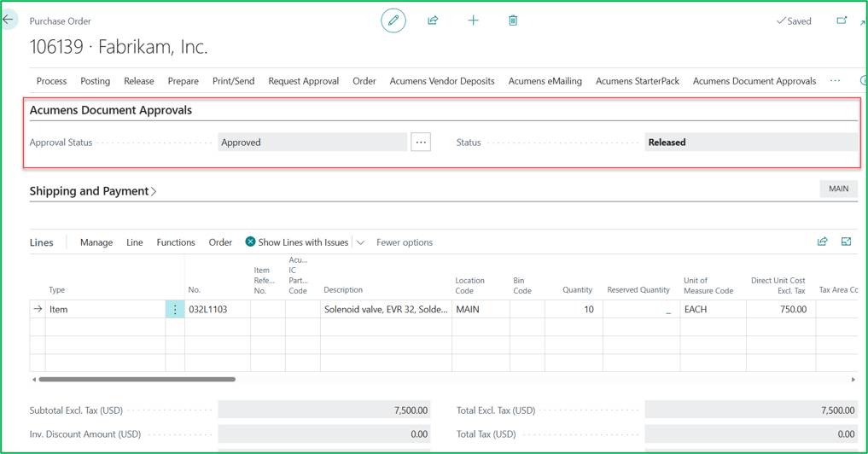Screen dimensions: 868x454
Task: Click MAIN location summary badge
Action: pos(839,189)
